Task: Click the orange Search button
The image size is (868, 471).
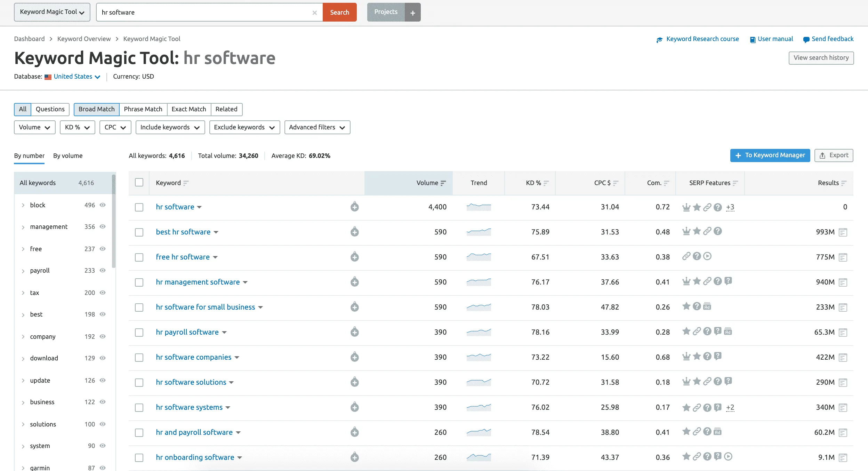Action: 339,12
